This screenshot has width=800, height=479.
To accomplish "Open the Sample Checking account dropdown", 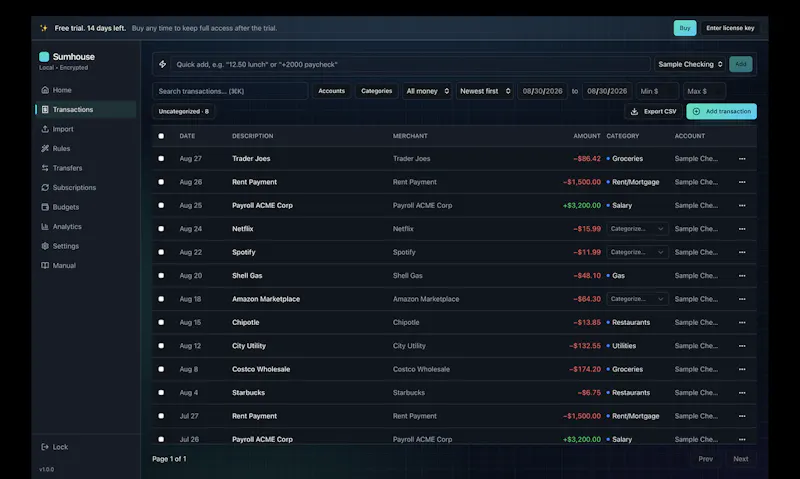I will point(690,64).
